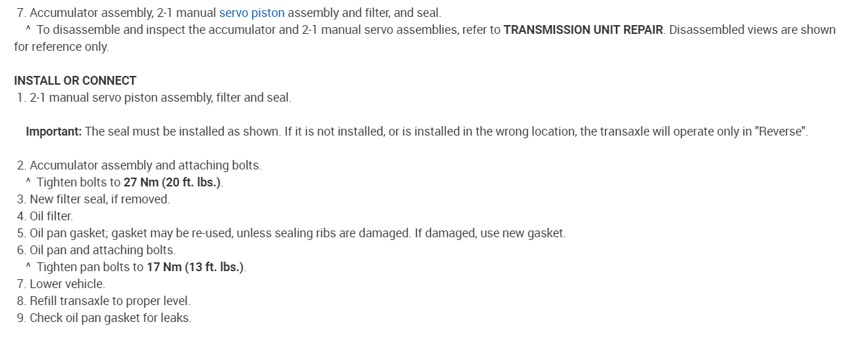Click the "Lower vehicle." step

67,284
